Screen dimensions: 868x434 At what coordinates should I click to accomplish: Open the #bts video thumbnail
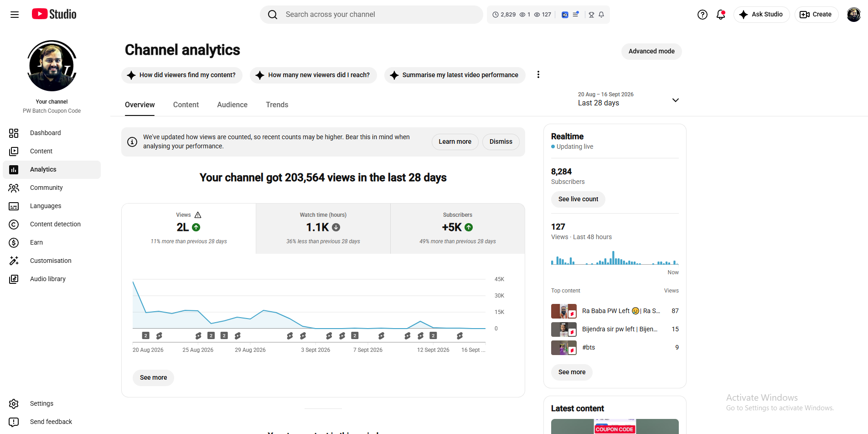coord(564,348)
